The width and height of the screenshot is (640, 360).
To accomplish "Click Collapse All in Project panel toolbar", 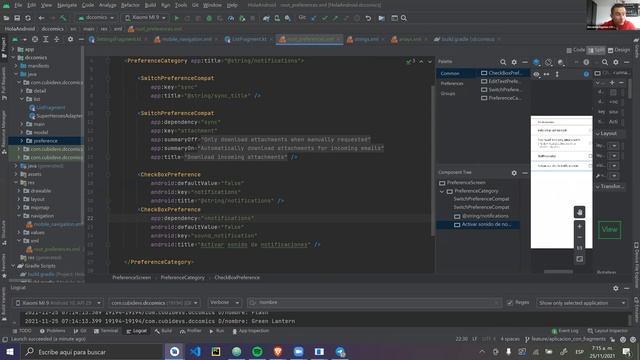I will point(57,39).
